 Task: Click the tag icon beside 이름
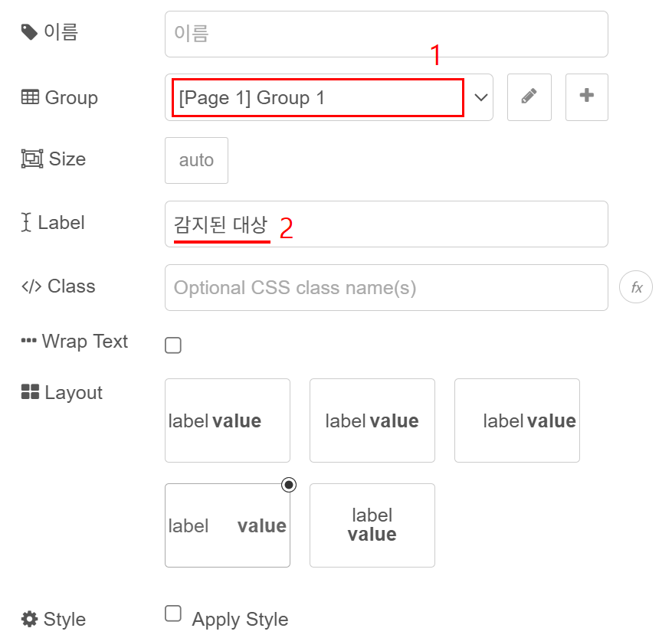29,32
